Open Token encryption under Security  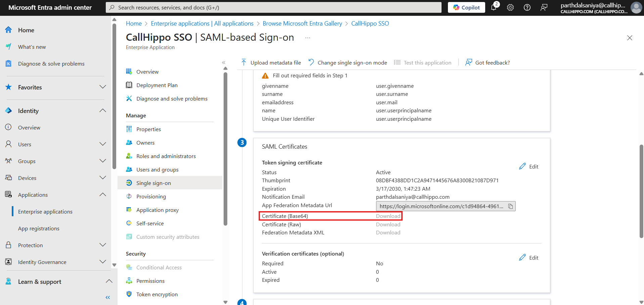(157, 295)
